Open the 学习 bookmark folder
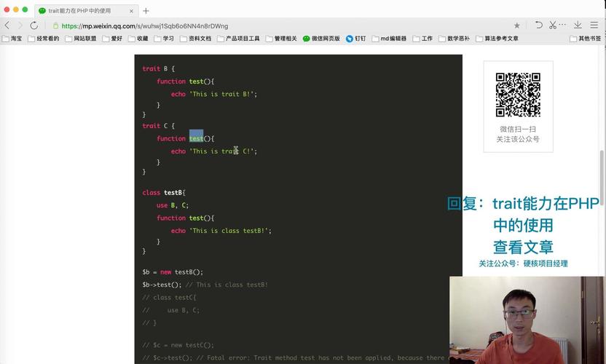 tap(164, 39)
